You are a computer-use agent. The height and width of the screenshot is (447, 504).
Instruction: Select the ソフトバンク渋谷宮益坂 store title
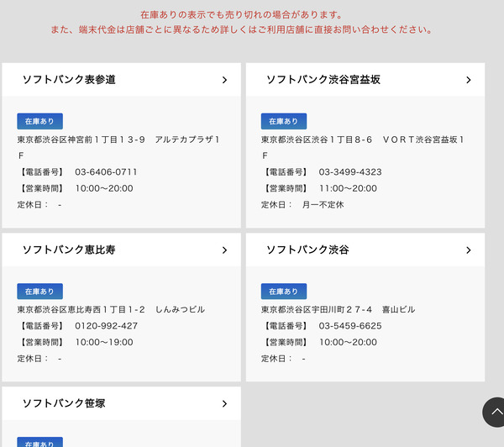pos(323,80)
